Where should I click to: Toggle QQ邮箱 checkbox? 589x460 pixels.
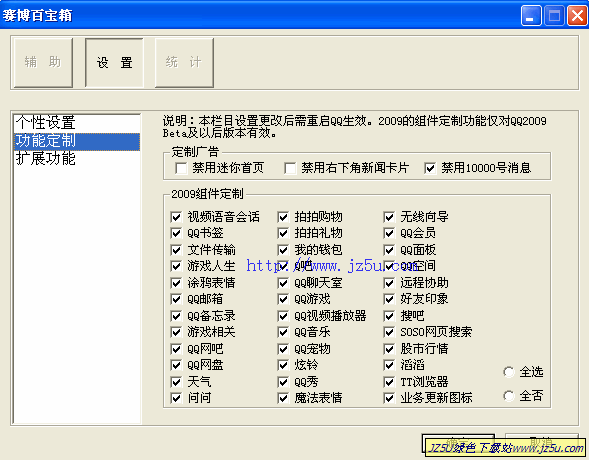point(176,299)
